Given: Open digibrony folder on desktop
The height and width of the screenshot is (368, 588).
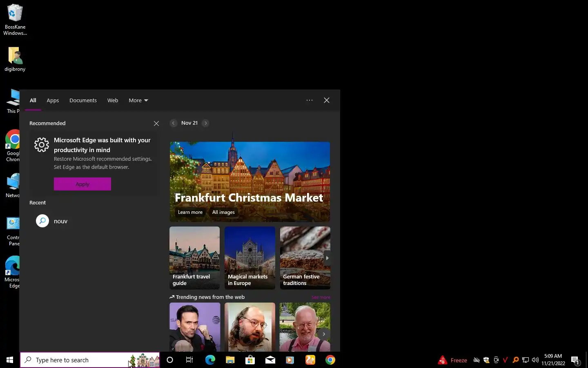Looking at the screenshot, I should [15, 59].
